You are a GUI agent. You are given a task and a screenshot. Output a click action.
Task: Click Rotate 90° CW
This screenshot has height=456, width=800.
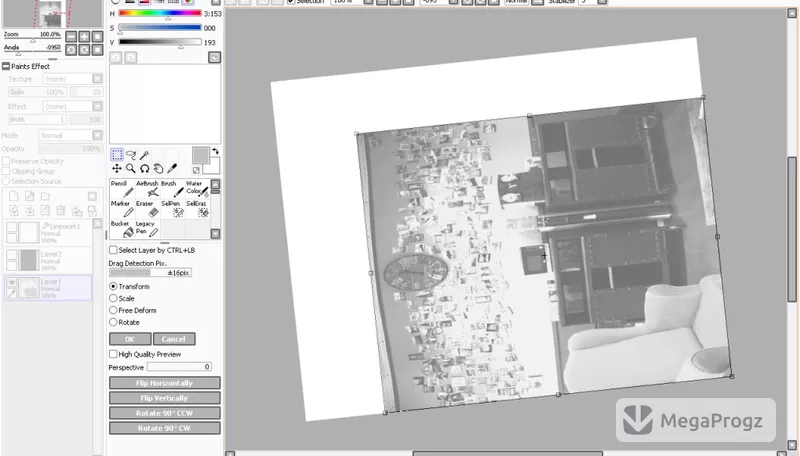coord(165,428)
